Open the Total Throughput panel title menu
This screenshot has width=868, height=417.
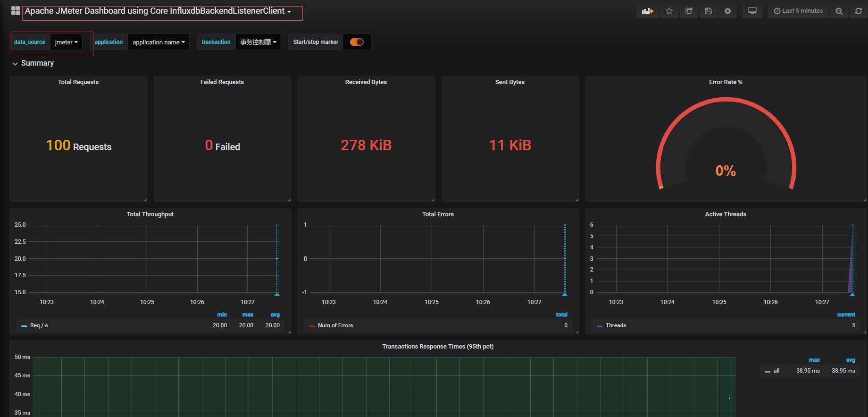[x=150, y=214]
